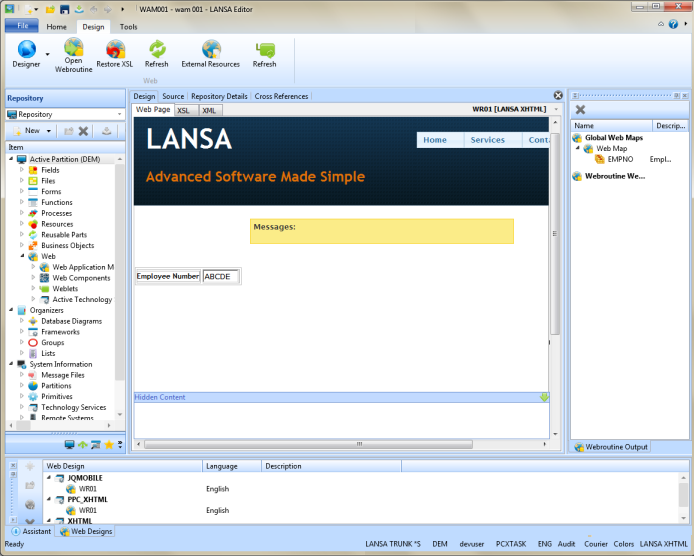Image resolution: width=694 pixels, height=556 pixels.
Task: Click the WR01 icon under PPC_XHTML
Action: click(70, 510)
